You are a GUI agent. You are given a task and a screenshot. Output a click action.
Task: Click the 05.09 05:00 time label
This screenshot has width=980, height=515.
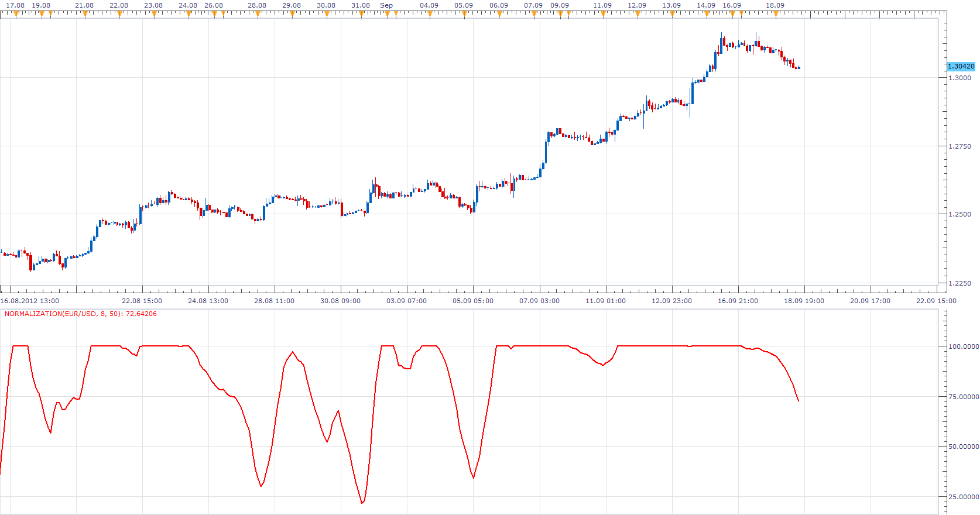(x=473, y=301)
